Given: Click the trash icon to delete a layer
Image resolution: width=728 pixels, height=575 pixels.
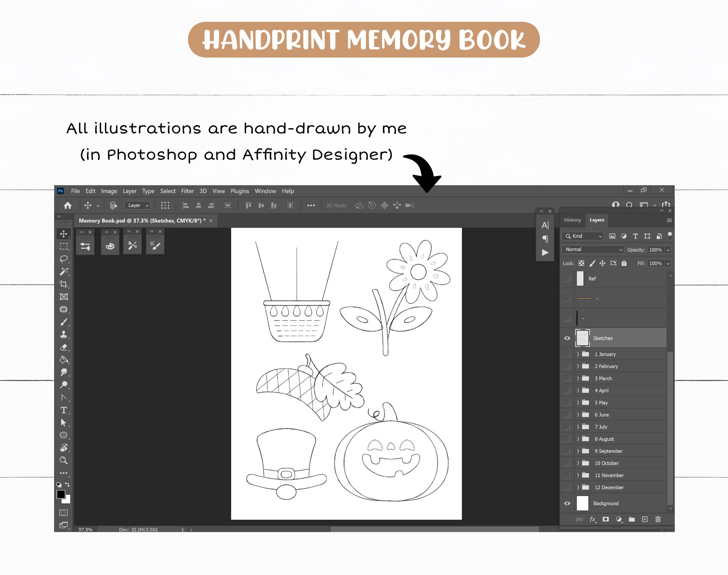Looking at the screenshot, I should (x=658, y=519).
